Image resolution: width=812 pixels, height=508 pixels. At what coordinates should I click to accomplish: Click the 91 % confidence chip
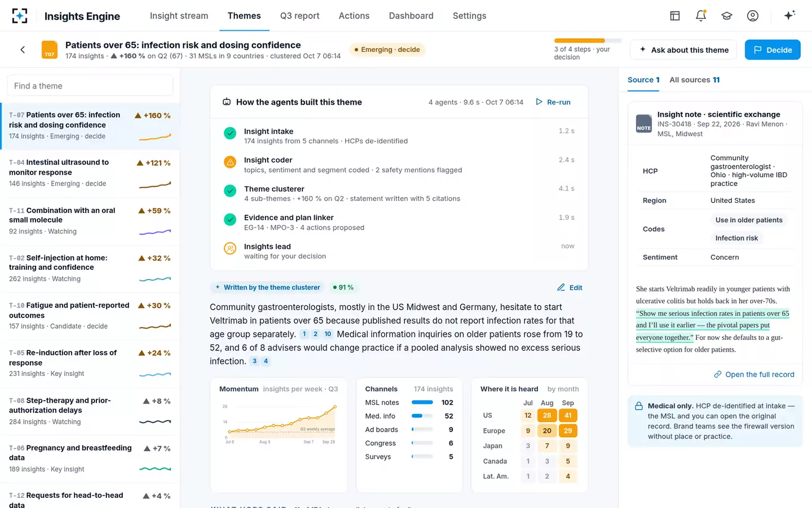coord(343,287)
